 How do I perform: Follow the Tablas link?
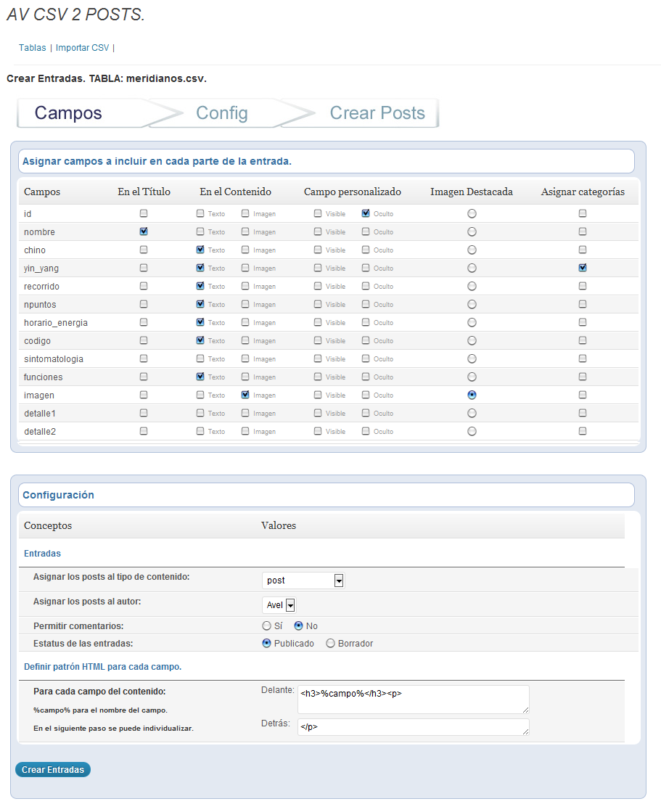tap(33, 48)
